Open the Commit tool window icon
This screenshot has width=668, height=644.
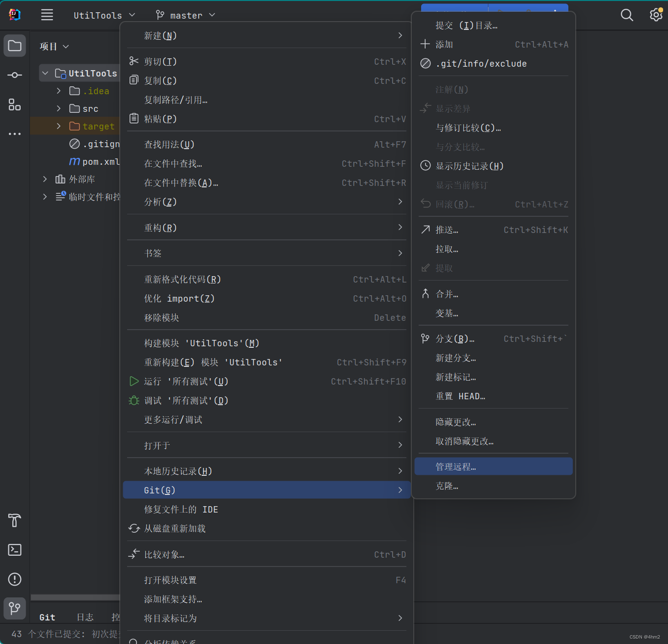pyautogui.click(x=15, y=75)
